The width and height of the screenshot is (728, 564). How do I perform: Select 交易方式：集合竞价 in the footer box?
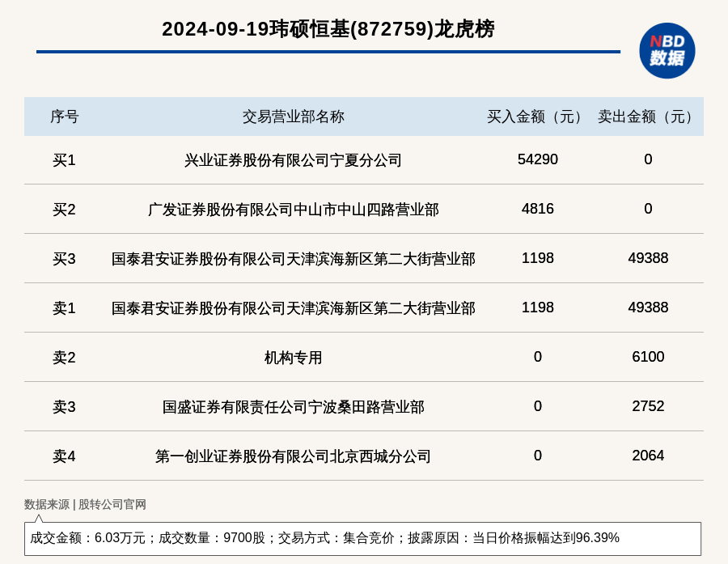(x=336, y=538)
